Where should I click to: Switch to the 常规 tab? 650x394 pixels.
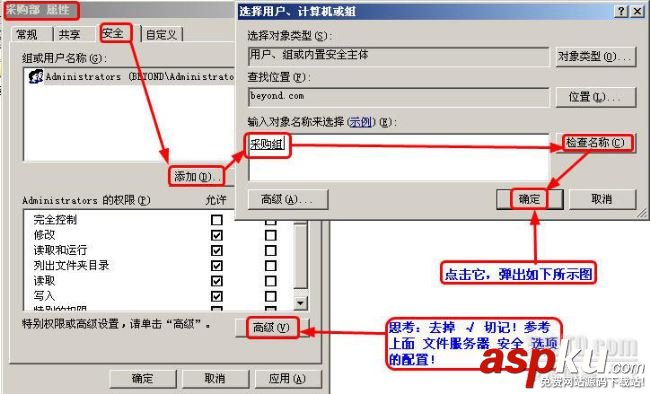click(x=27, y=34)
